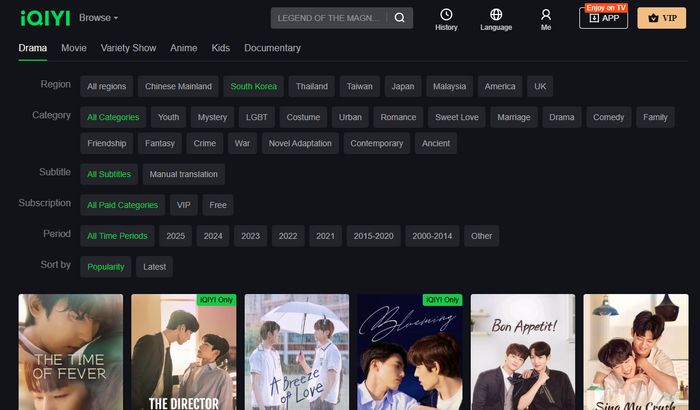Switch to the Drama tab
Image resolution: width=700 pixels, height=410 pixels.
[x=33, y=48]
